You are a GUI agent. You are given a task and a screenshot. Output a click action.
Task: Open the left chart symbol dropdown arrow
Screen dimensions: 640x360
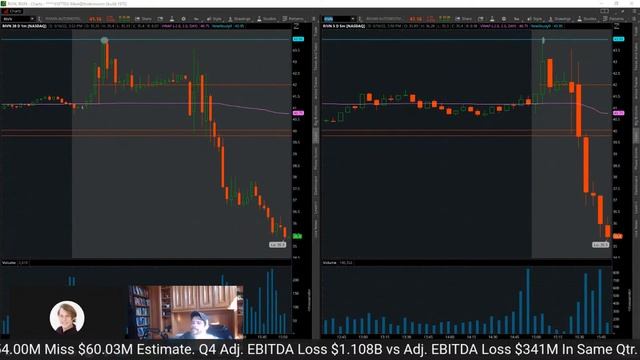32,19
